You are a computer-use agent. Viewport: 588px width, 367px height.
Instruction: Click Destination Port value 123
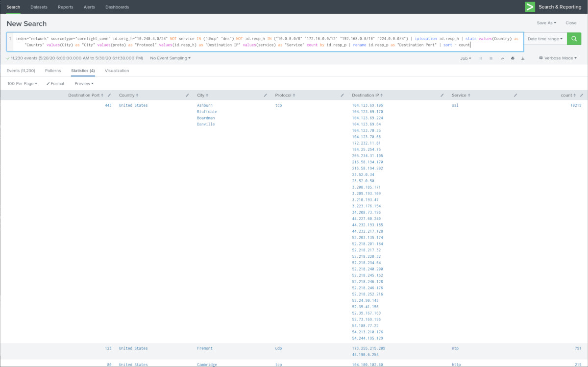point(108,348)
